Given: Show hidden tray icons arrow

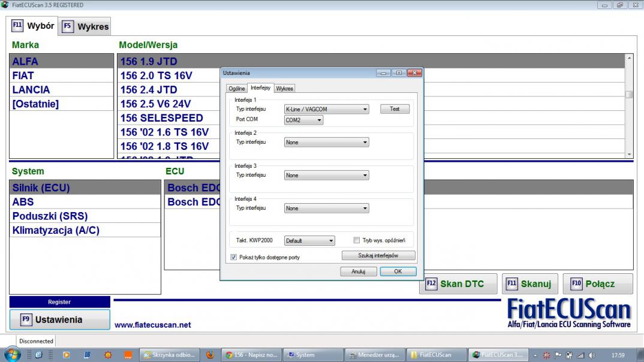Looking at the screenshot, I should [x=535, y=355].
